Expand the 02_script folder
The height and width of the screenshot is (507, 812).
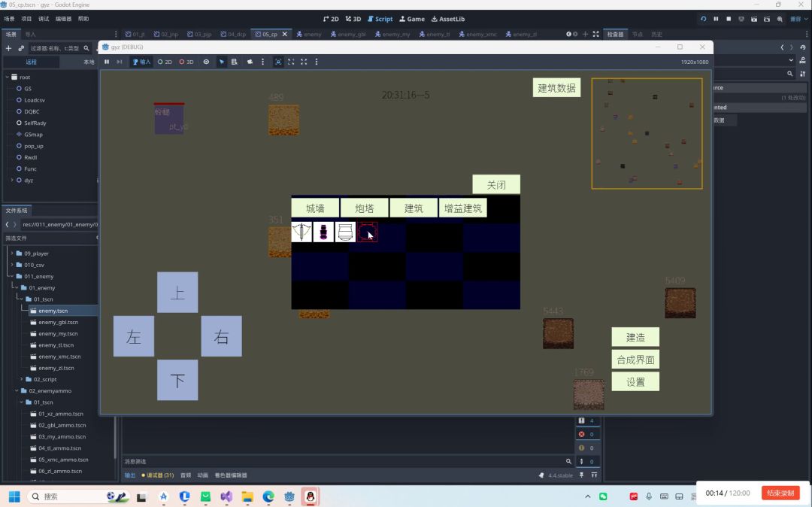tap(22, 379)
